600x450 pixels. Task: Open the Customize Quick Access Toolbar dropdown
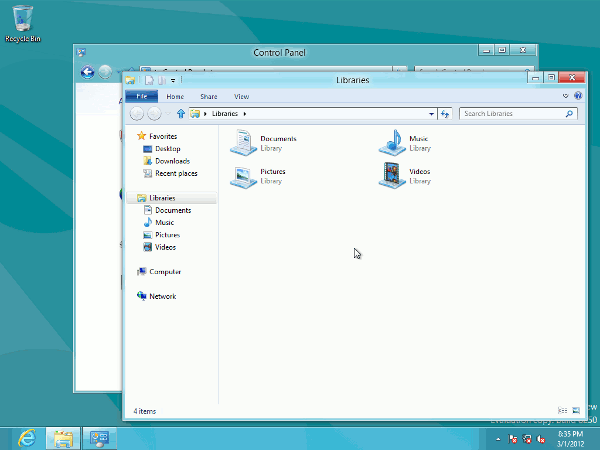[x=173, y=80]
